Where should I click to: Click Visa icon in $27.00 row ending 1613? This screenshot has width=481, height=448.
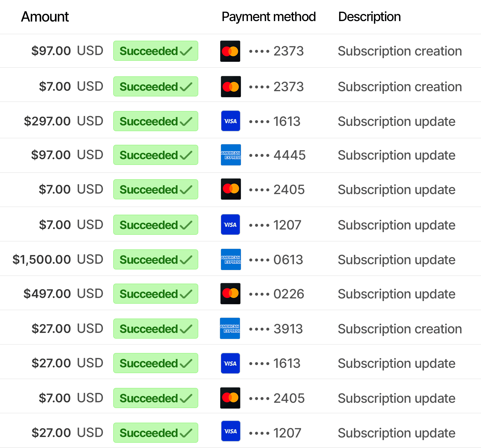pyautogui.click(x=230, y=363)
